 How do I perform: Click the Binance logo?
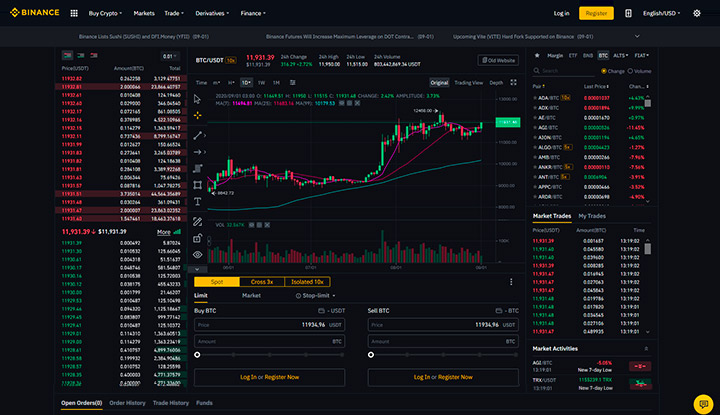[x=35, y=12]
